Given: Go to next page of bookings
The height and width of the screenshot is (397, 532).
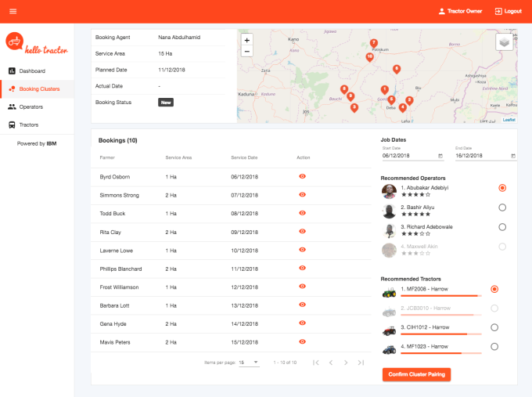Looking at the screenshot, I should tap(346, 363).
